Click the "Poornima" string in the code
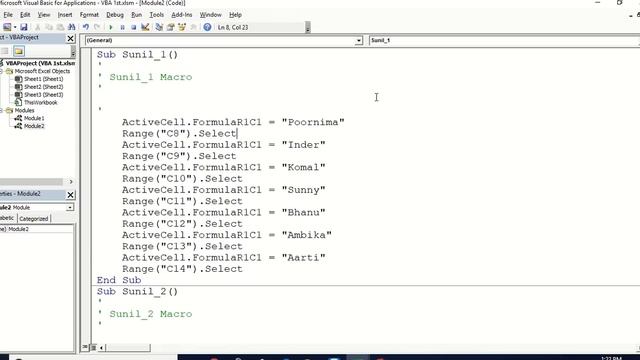The width and height of the screenshot is (640, 360). pos(313,122)
